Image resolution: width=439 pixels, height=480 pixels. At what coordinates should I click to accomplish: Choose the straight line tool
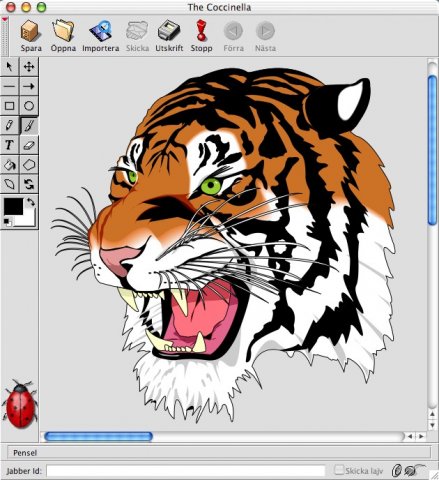[10, 86]
